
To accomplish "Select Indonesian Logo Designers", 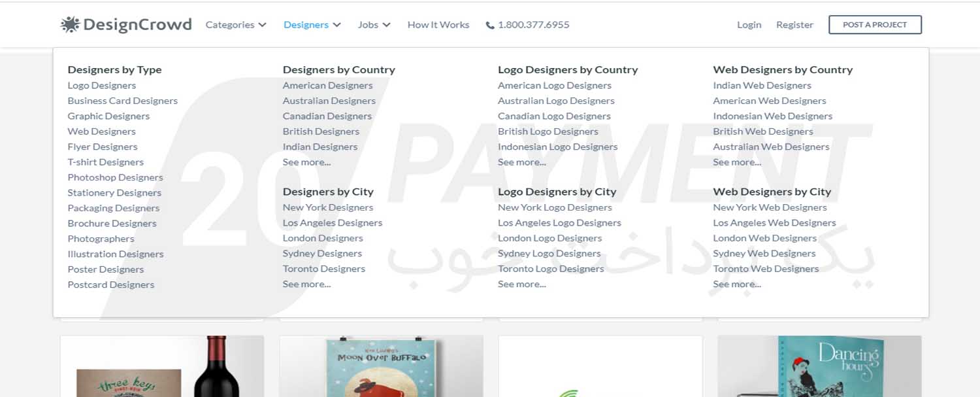I will (x=558, y=147).
